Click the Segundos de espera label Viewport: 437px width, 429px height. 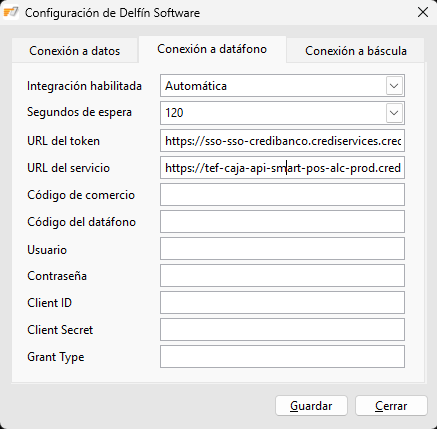point(79,112)
